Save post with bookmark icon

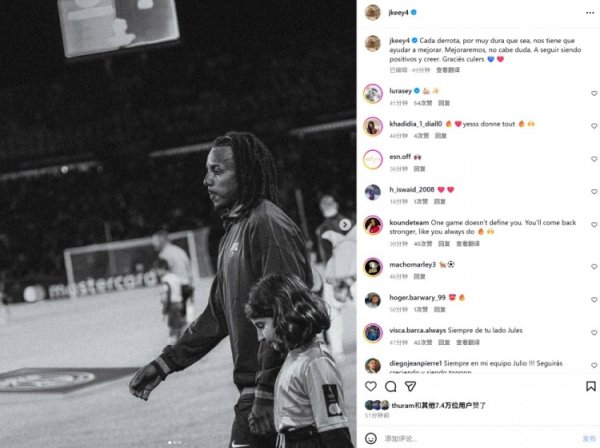pos(590,386)
